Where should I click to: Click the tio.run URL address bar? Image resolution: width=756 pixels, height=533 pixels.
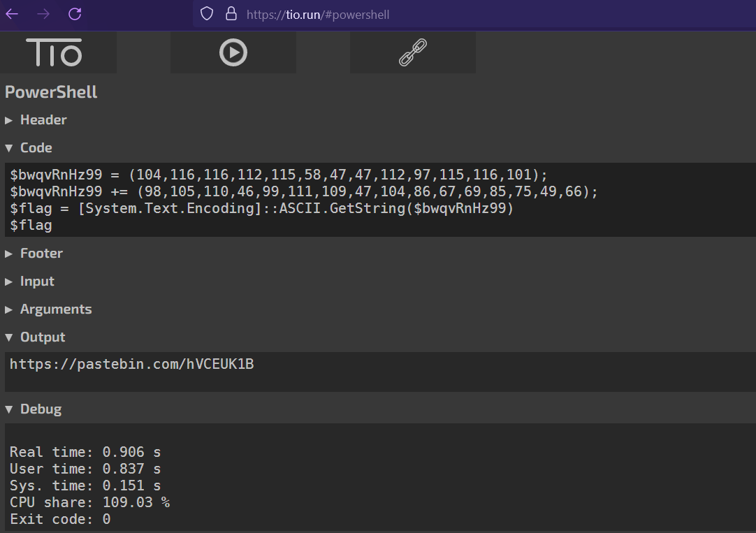419,15
